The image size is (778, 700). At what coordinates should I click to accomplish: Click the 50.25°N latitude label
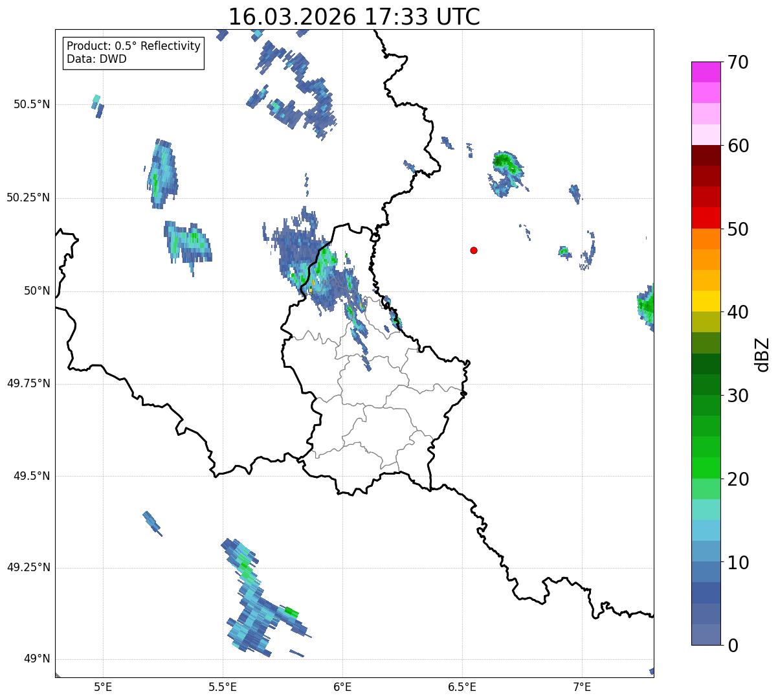[28, 198]
